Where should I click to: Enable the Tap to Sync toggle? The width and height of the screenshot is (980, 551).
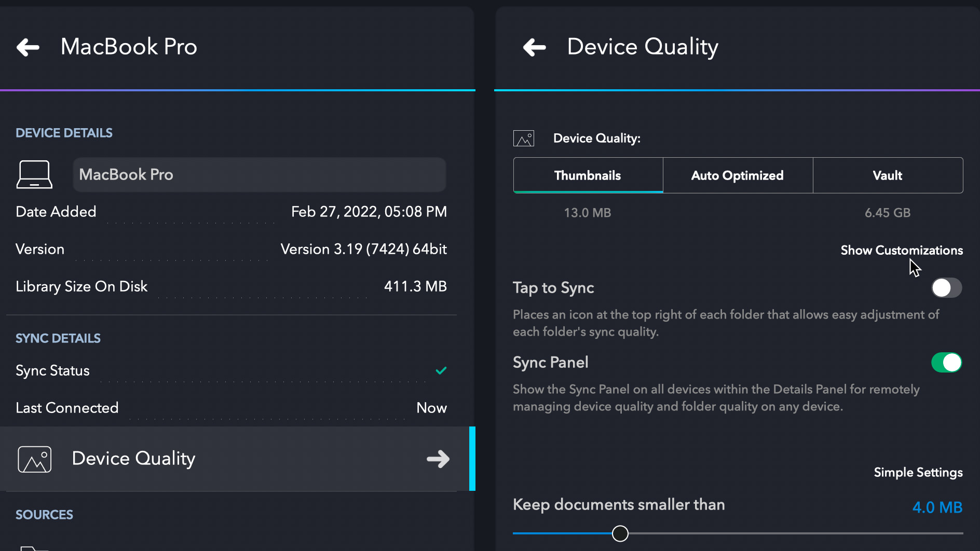[x=946, y=287]
